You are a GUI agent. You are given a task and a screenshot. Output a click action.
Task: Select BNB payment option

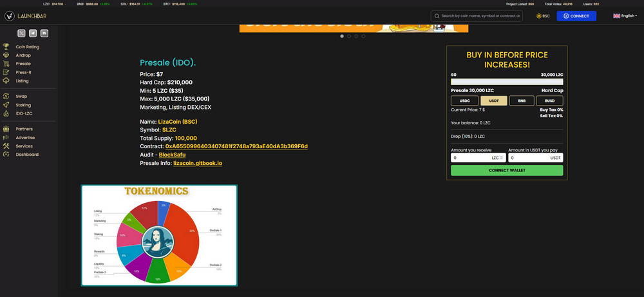521,101
